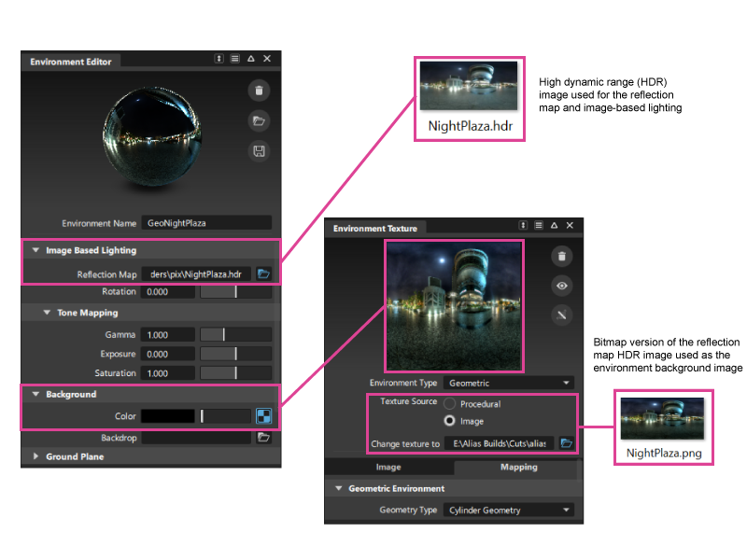Collapse Environment Editor with triangle icon
747x560 pixels.
pyautogui.click(x=251, y=59)
